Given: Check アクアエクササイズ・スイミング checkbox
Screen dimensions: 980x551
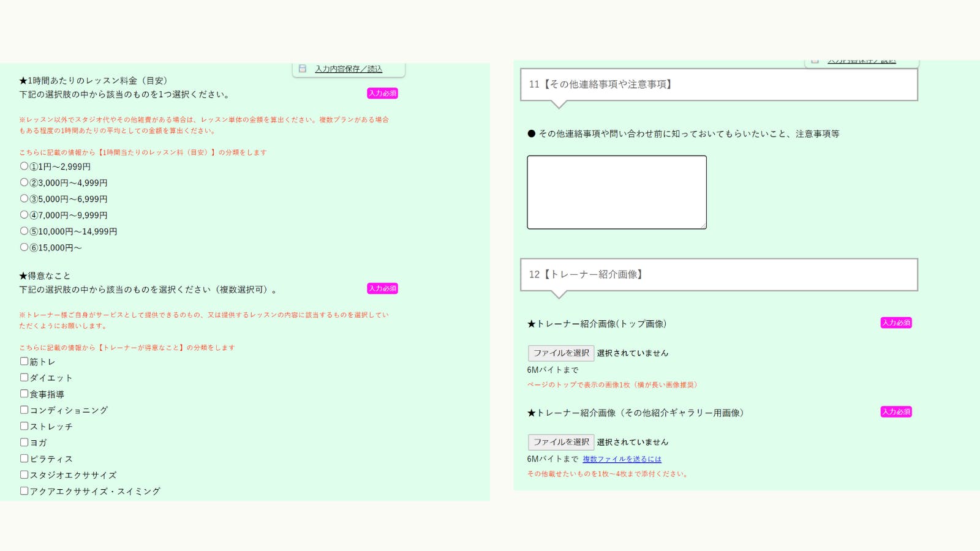Looking at the screenshot, I should (x=24, y=491).
